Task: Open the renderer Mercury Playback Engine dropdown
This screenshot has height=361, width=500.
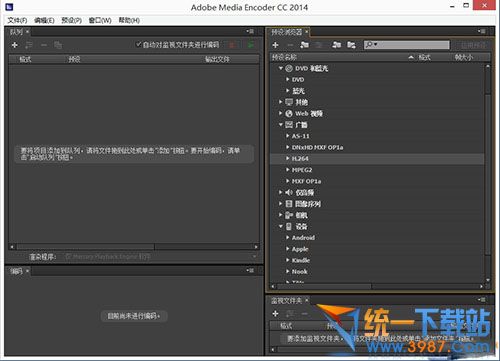Action: [161, 257]
